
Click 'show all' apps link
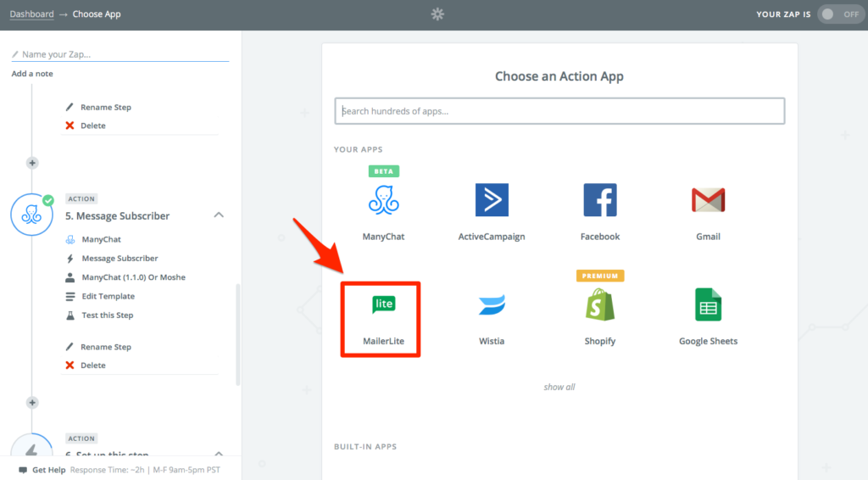click(559, 387)
